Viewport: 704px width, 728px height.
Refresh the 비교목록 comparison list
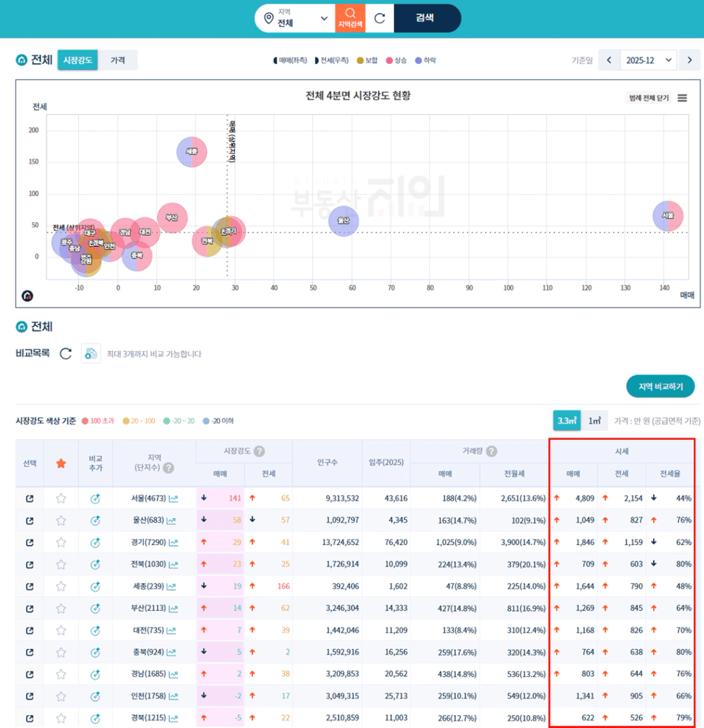65,353
